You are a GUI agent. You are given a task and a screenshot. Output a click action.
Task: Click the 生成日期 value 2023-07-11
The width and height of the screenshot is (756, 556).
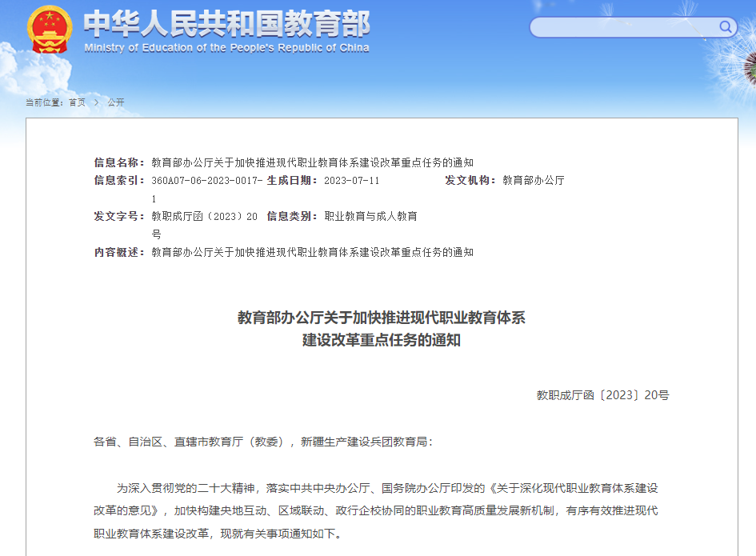coord(351,181)
